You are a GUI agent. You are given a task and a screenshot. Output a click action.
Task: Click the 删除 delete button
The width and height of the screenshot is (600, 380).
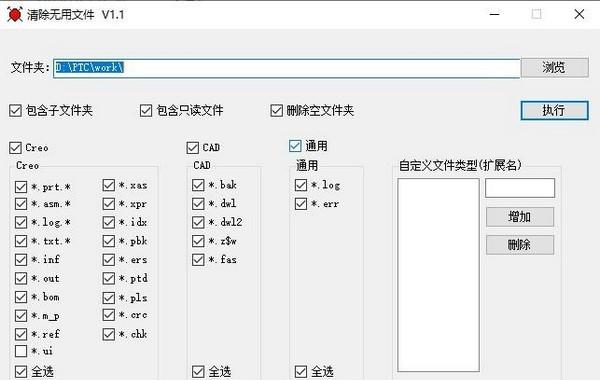(520, 245)
